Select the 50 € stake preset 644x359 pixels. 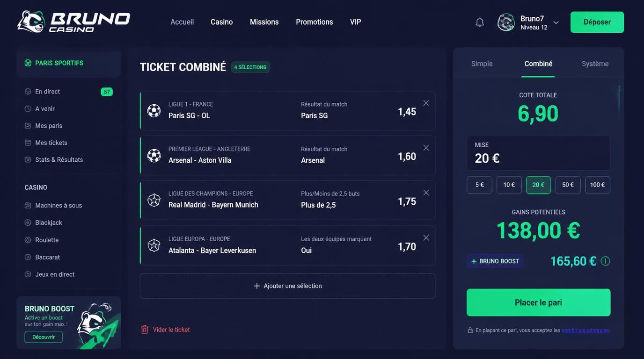(x=568, y=185)
